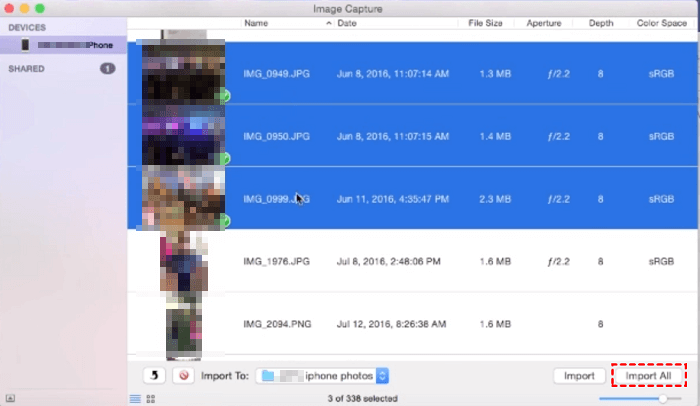The width and height of the screenshot is (700, 406).
Task: Click date Jul 12, 2016, 8:26:38 AM
Action: [391, 324]
